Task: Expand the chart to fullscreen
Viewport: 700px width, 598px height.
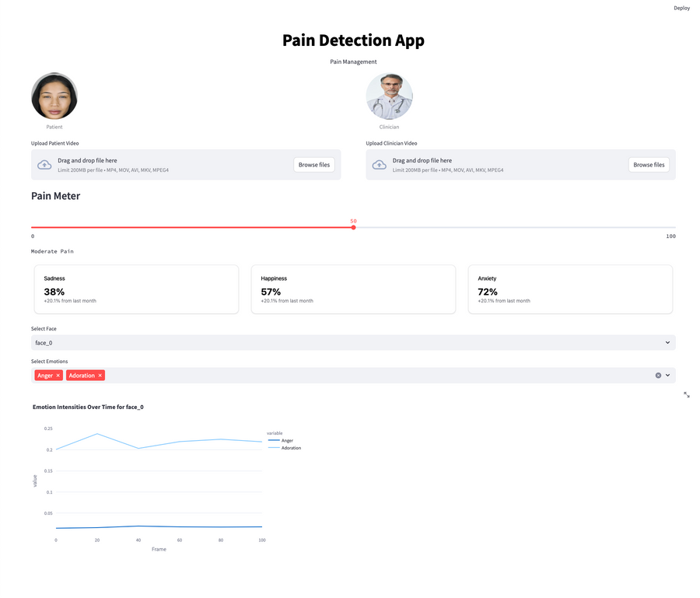Action: 687,395
